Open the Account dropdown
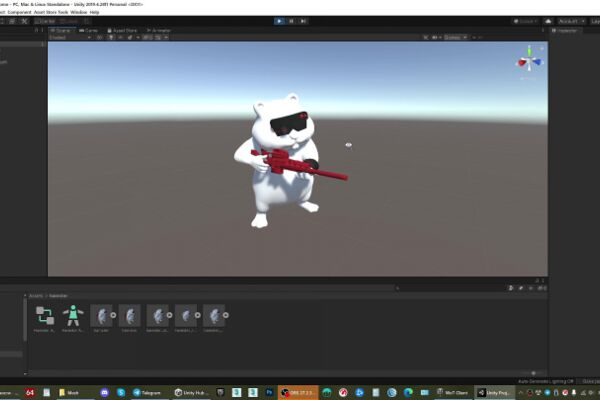This screenshot has height=400, width=600. pyautogui.click(x=571, y=21)
